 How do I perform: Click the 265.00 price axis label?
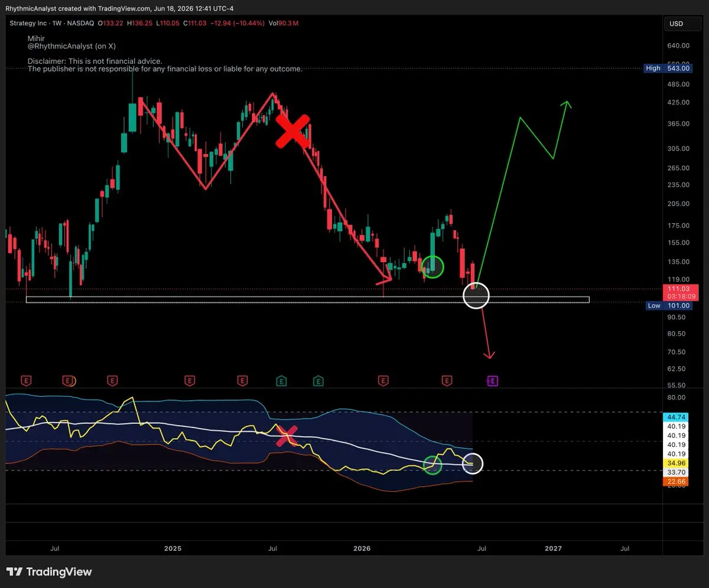(678, 168)
